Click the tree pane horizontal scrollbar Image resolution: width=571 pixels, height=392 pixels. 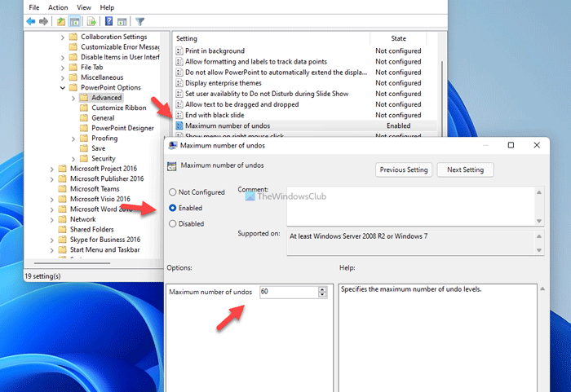72,262
